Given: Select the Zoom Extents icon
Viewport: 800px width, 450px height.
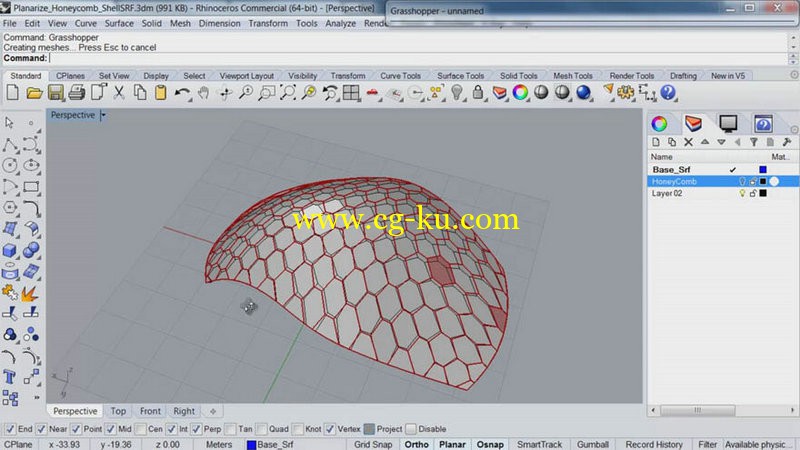Looking at the screenshot, I should pos(288,93).
